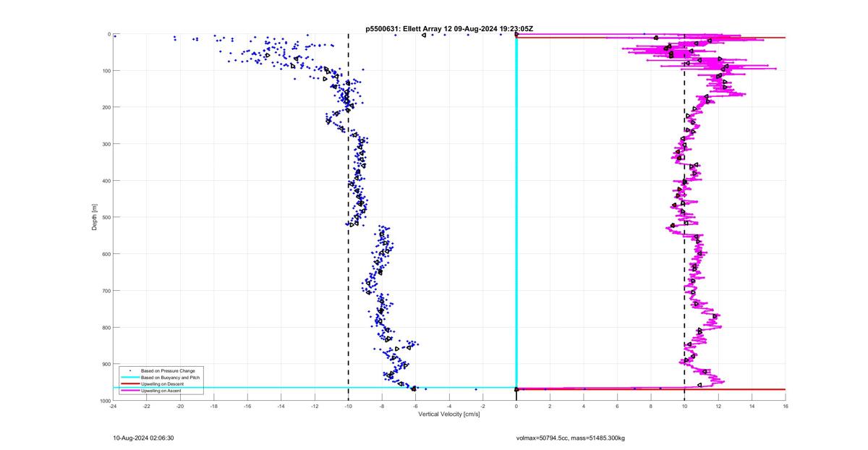Click the '-24' velocity tick label
Screen dimensions: 868x450
click(113, 406)
